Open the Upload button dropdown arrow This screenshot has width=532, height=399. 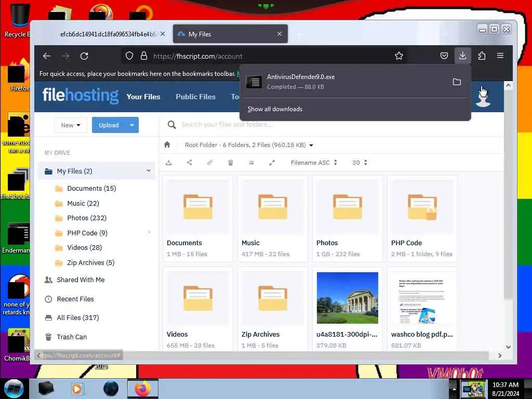tap(132, 125)
